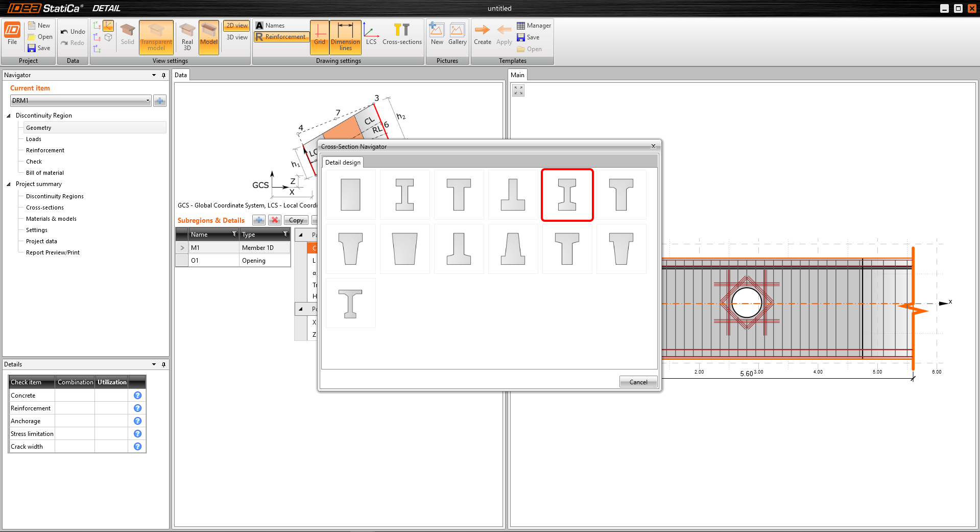Pin the Navigator panel

164,75
